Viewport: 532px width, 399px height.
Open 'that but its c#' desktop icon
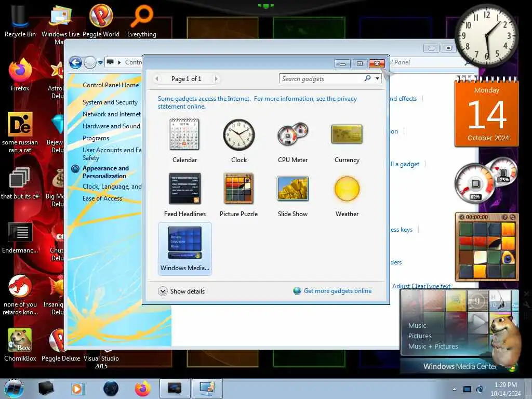(x=20, y=183)
